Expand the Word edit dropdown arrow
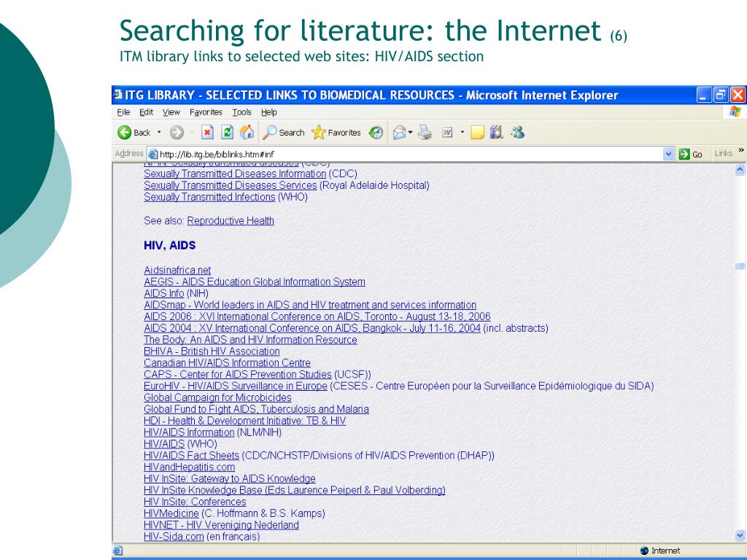747x560 pixels. click(462, 132)
